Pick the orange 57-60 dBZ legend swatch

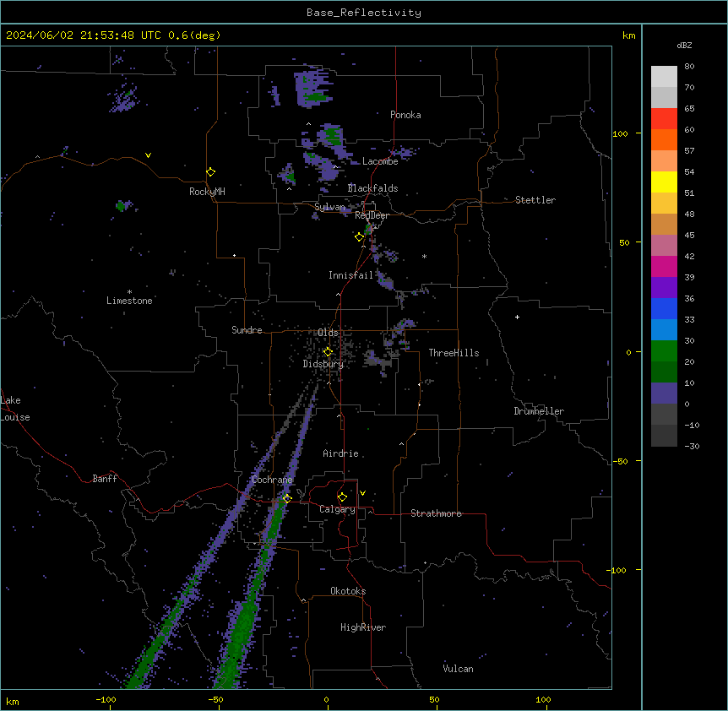point(664,139)
